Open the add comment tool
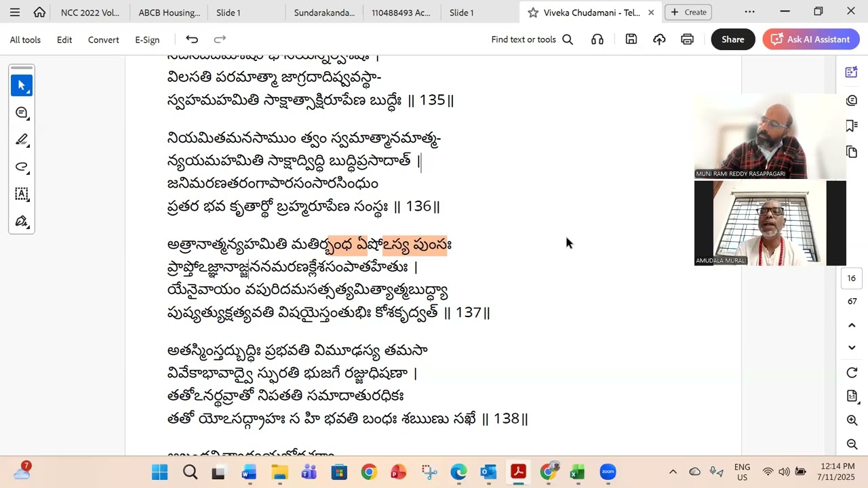This screenshot has width=868, height=488. pyautogui.click(x=22, y=113)
